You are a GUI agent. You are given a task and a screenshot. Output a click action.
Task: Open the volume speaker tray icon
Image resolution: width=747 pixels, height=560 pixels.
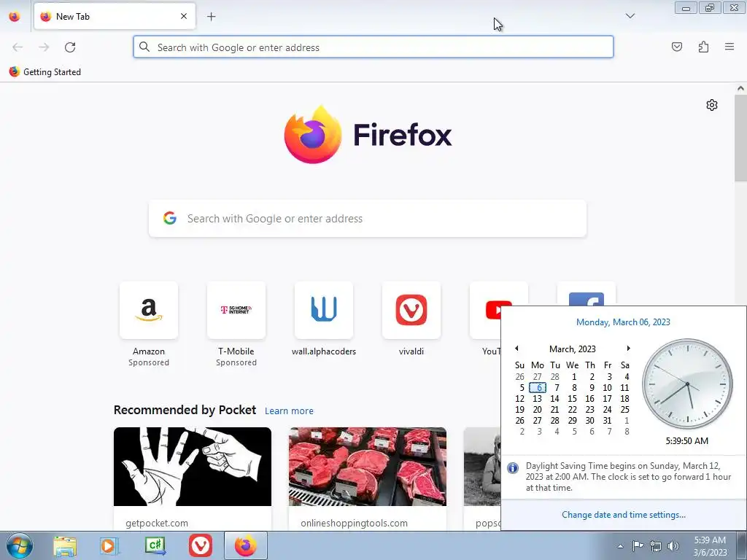[x=673, y=546]
